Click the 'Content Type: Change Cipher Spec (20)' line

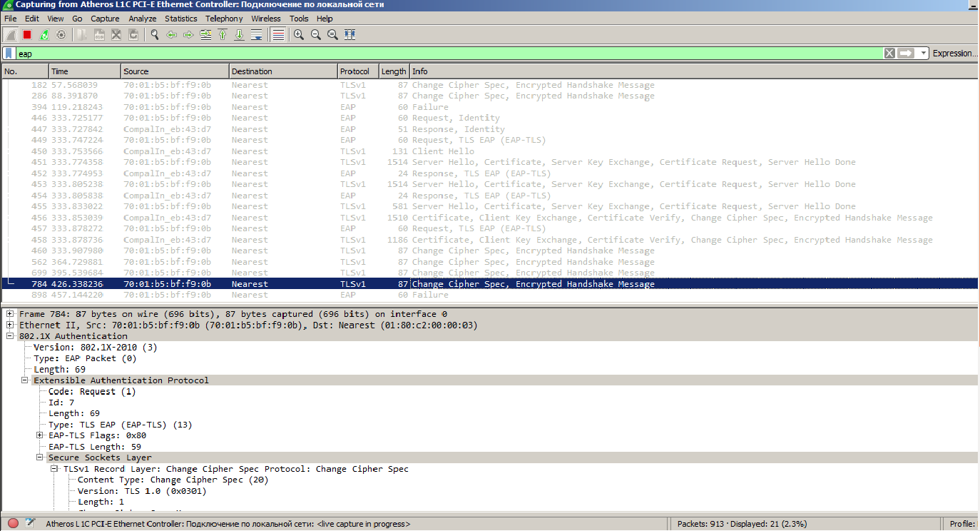173,480
